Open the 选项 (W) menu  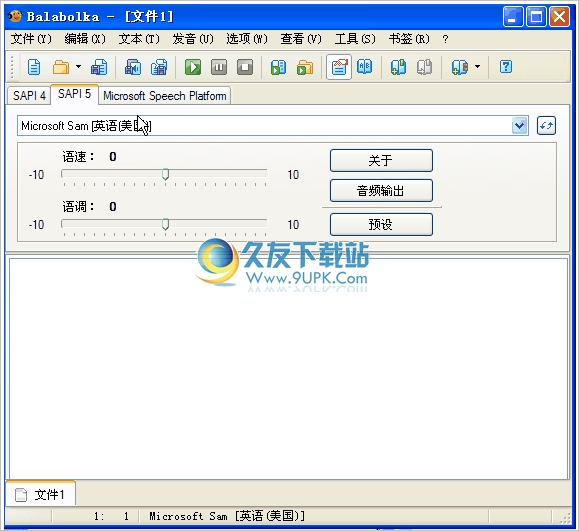[x=247, y=39]
